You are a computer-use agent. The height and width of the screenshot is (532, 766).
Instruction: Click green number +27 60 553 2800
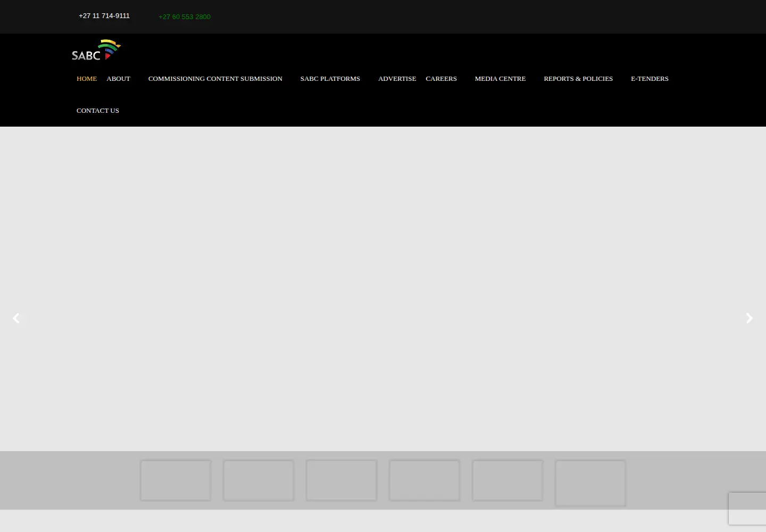185,17
